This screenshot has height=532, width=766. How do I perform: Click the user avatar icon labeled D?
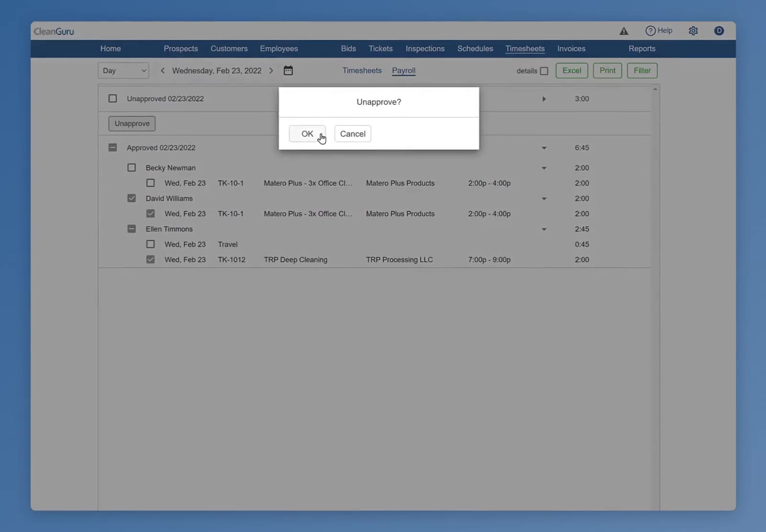[719, 31]
